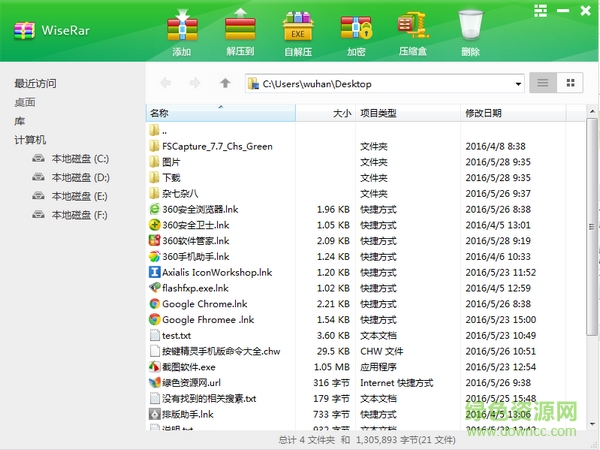The height and width of the screenshot is (450, 600).
Task: Navigate back with the left arrow
Action: 166,84
